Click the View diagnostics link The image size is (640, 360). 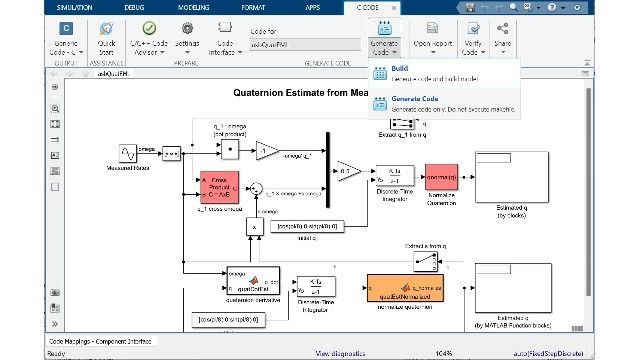click(x=340, y=353)
